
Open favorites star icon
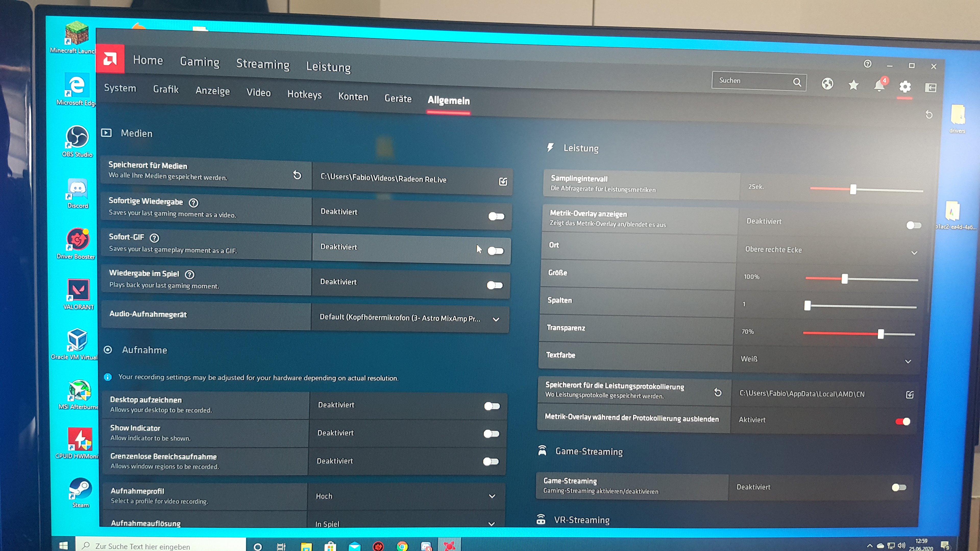coord(853,85)
